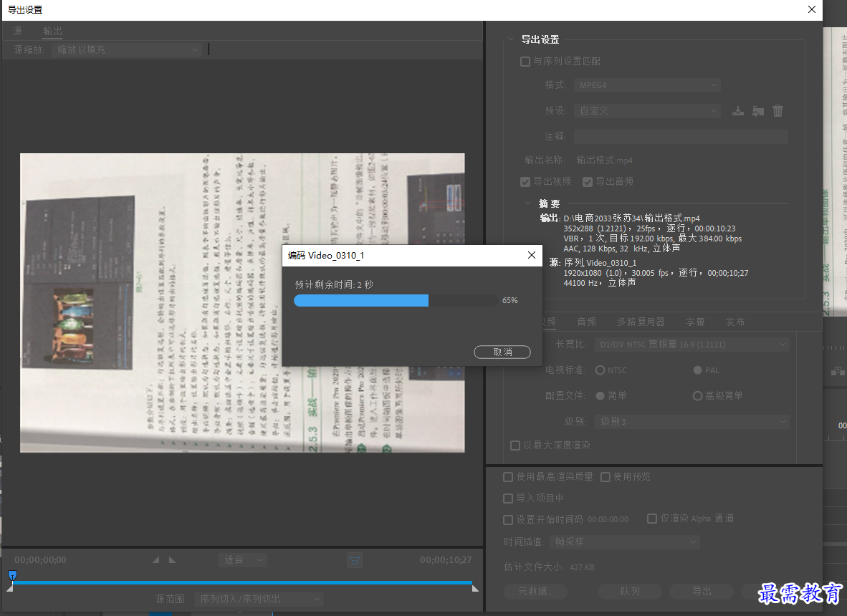Switch to the 音频 tab
Screen dimensions: 847x616
click(x=586, y=322)
